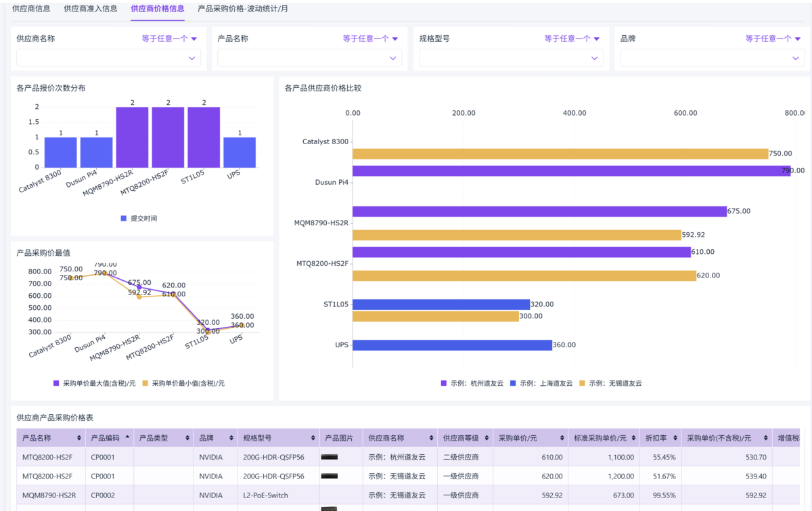Toggle 采购单价最大值(含税)/元 legend series
This screenshot has width=812, height=511.
click(x=94, y=383)
